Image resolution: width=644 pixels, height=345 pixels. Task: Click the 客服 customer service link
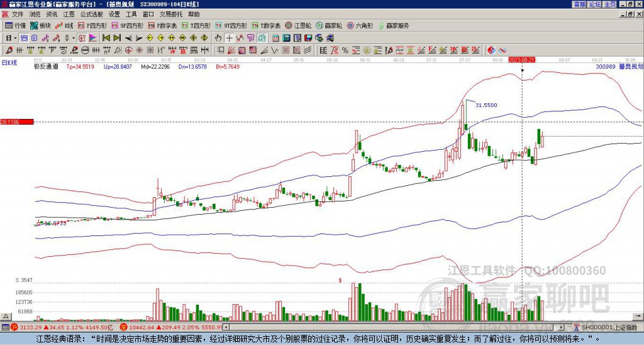pos(580,4)
